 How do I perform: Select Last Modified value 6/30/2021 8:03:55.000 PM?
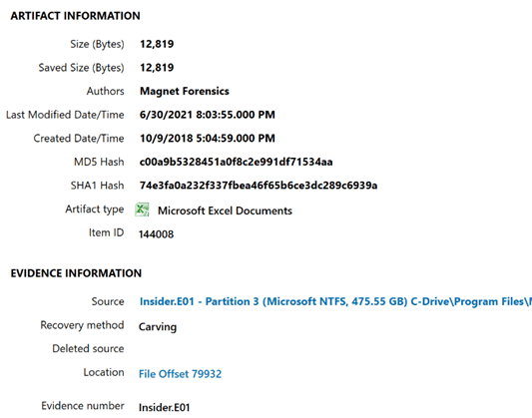[208, 115]
